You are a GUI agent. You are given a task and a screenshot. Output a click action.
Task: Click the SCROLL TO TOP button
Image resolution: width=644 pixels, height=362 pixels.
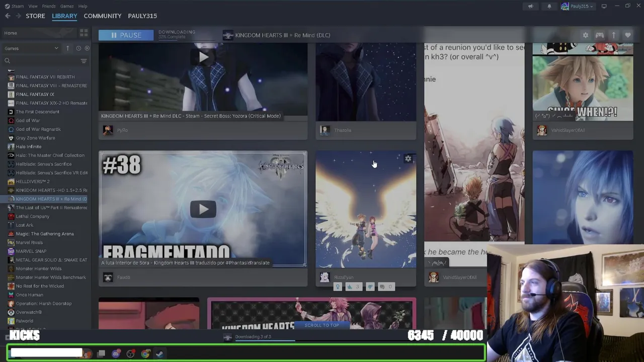click(x=321, y=325)
